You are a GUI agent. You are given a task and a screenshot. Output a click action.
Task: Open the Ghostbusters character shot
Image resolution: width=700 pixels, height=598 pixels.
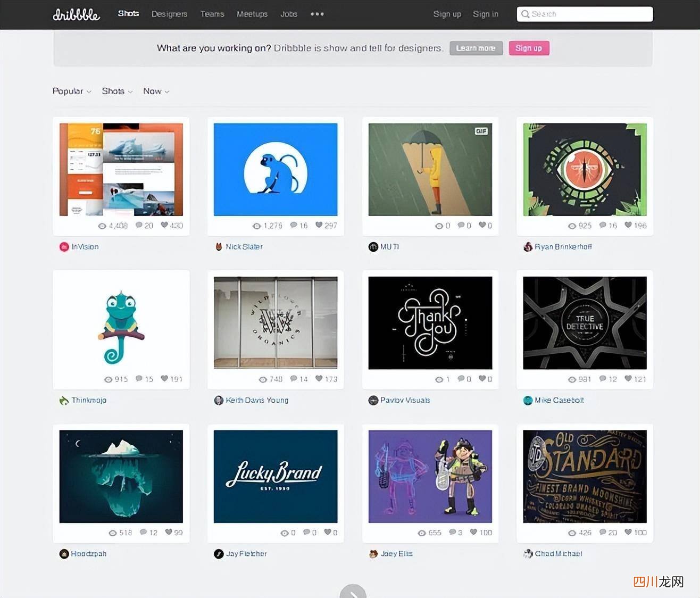click(x=430, y=477)
